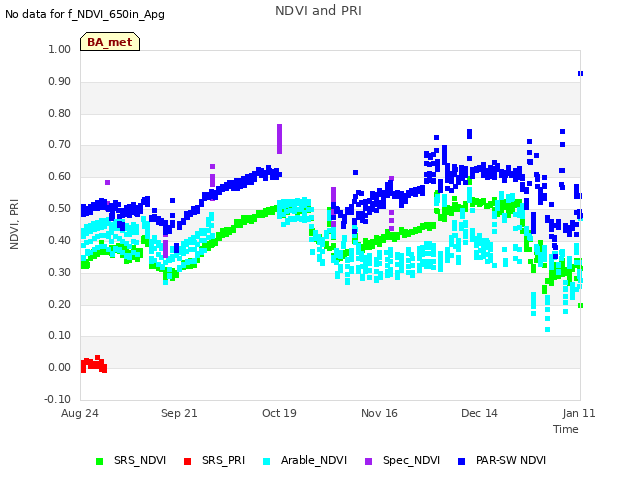
Task: Click the -0.10 y-axis tick label
Action: [58, 399]
